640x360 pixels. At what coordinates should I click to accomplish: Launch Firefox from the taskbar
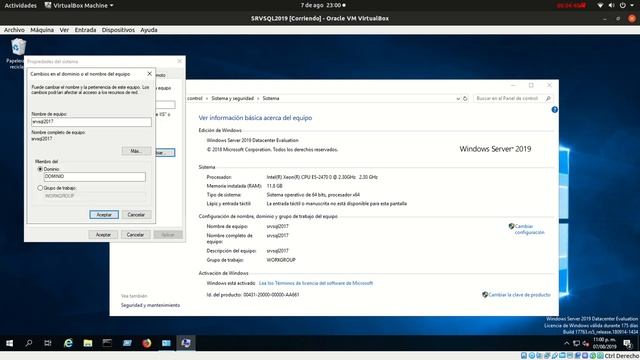click(147, 343)
